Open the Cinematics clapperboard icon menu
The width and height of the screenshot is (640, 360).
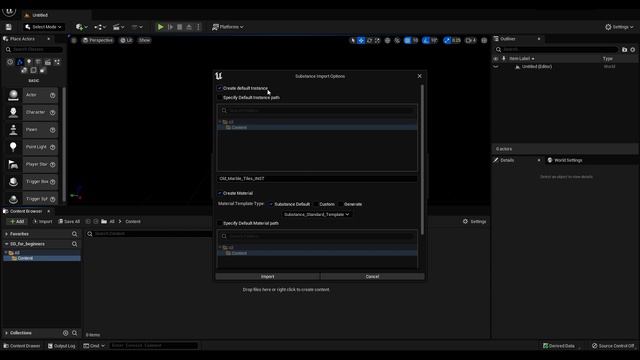(118, 27)
